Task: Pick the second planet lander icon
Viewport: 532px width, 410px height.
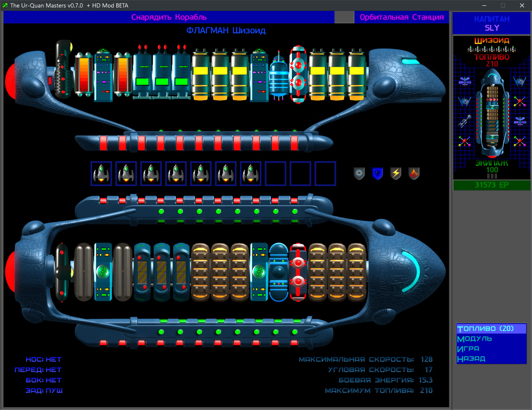Action: tap(126, 173)
